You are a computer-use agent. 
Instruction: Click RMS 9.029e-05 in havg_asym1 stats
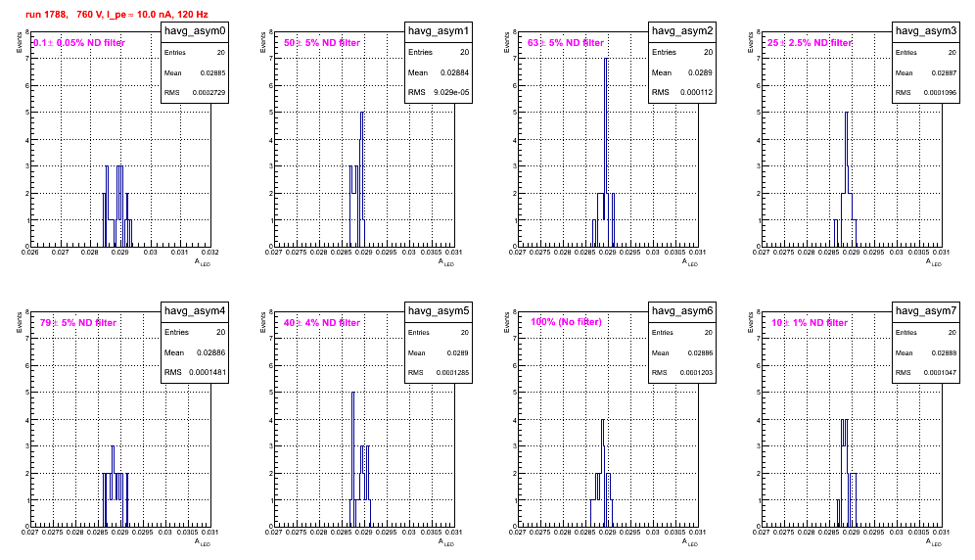439,93
